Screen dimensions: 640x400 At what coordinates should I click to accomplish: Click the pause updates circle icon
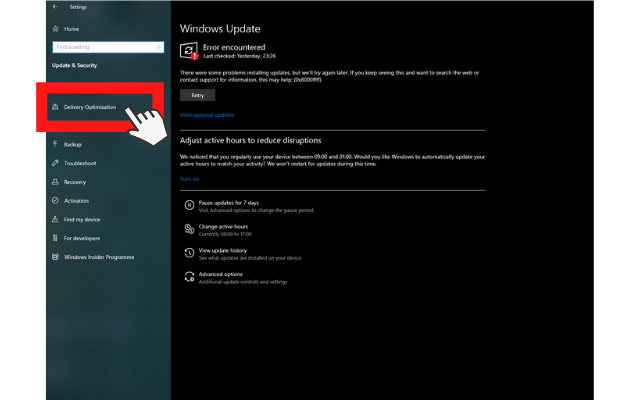point(189,205)
